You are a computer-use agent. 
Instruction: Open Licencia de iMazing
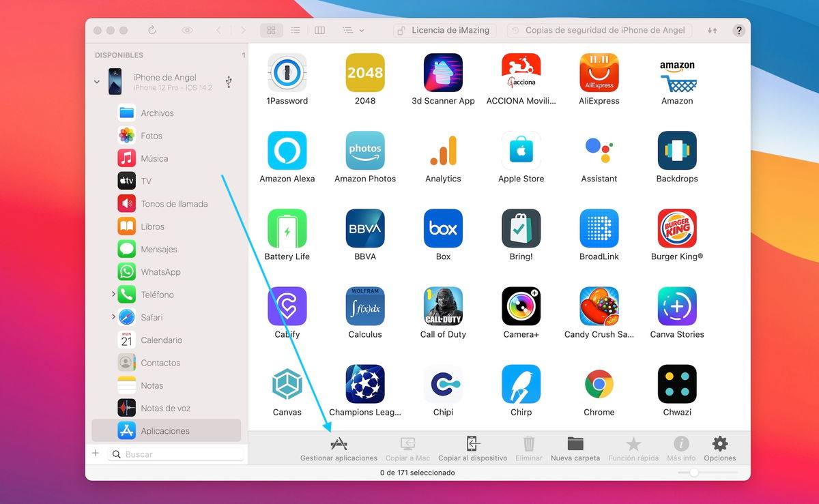[444, 30]
